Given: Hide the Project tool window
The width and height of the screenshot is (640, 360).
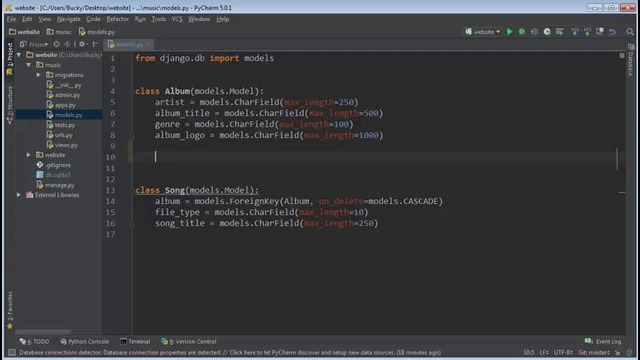Looking at the screenshot, I should point(96,44).
